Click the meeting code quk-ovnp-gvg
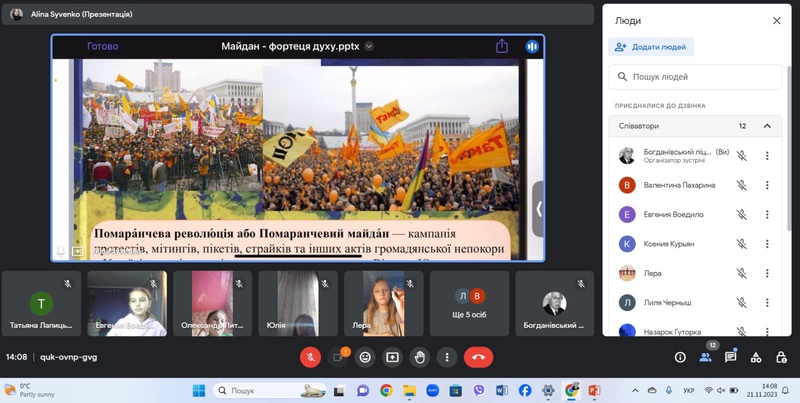Image resolution: width=800 pixels, height=403 pixels. (68, 357)
